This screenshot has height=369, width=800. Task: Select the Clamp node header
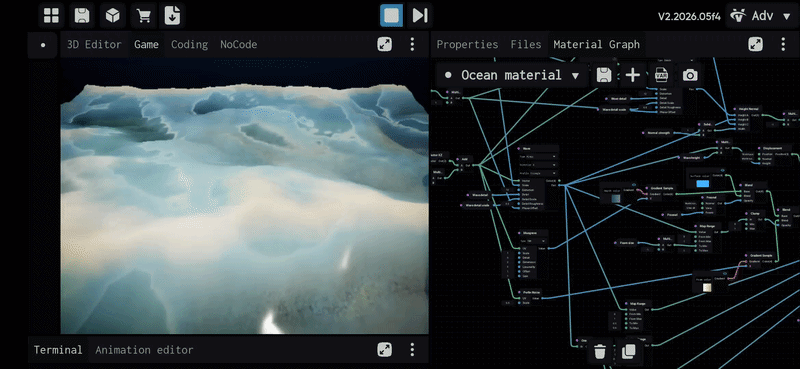755,214
